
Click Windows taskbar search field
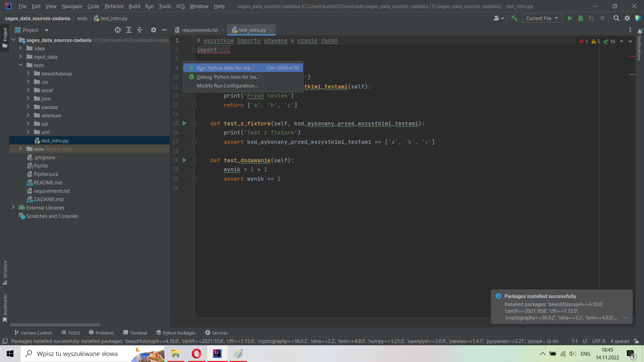click(x=92, y=354)
